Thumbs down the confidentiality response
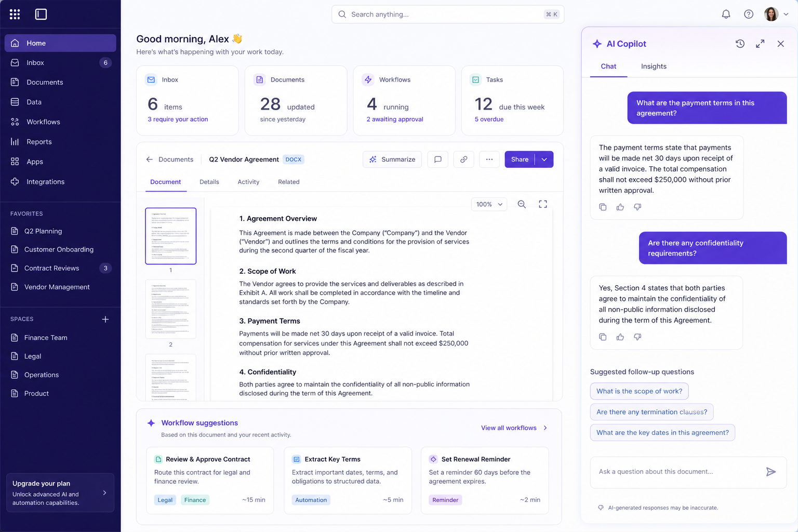The width and height of the screenshot is (798, 532). point(637,337)
